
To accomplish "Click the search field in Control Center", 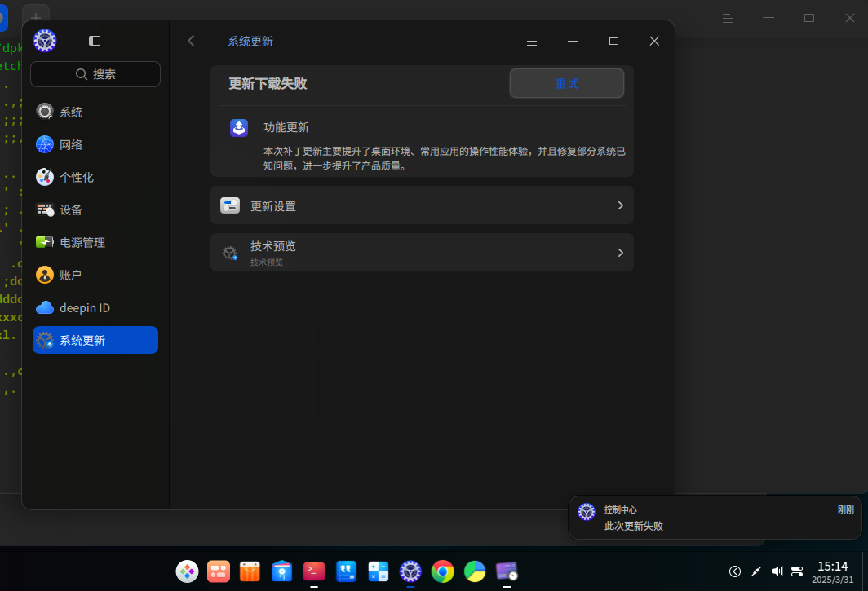I will pos(95,74).
